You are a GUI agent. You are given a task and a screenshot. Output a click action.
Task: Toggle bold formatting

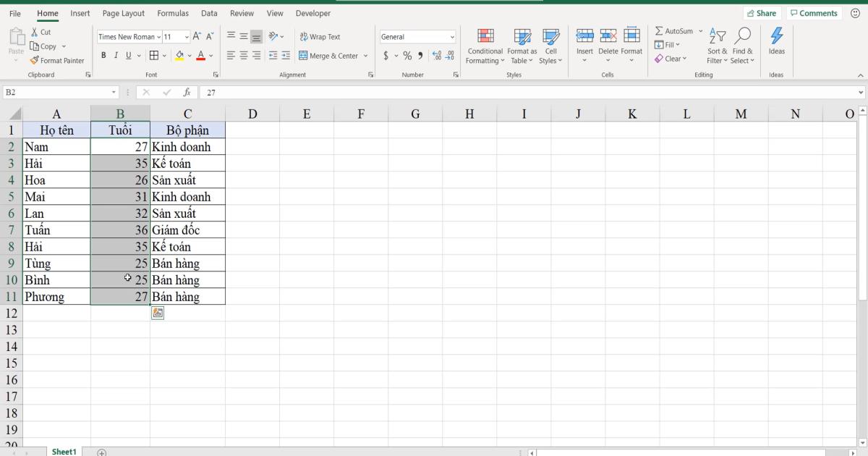tap(103, 54)
